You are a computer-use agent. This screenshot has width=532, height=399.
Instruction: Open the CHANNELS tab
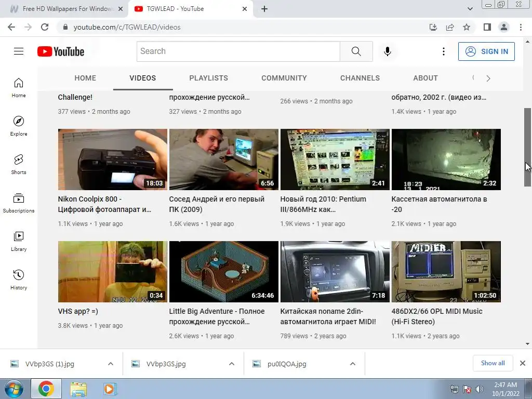pyautogui.click(x=360, y=78)
